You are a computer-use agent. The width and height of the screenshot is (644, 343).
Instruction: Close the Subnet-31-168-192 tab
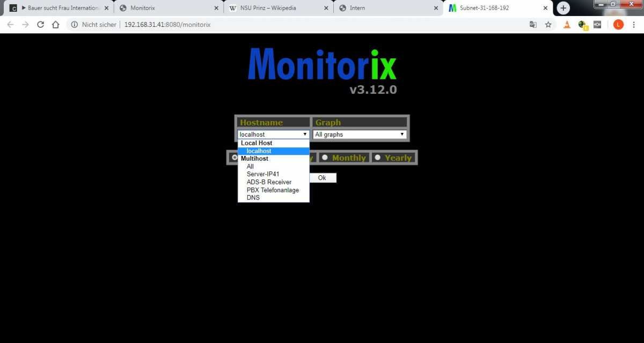[x=545, y=8]
